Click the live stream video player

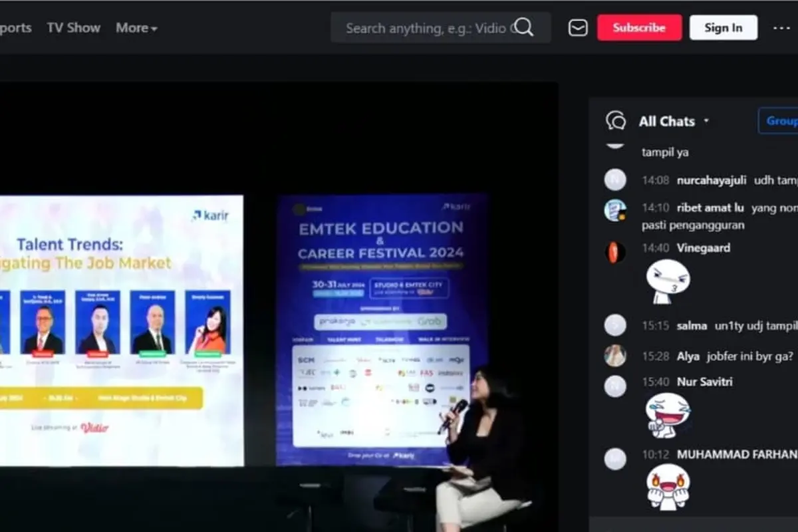click(x=279, y=306)
